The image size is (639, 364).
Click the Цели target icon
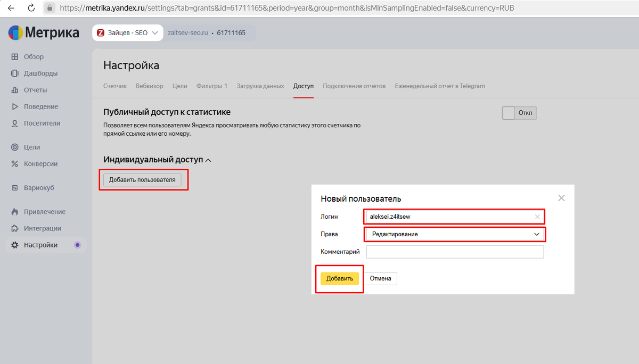tap(15, 147)
